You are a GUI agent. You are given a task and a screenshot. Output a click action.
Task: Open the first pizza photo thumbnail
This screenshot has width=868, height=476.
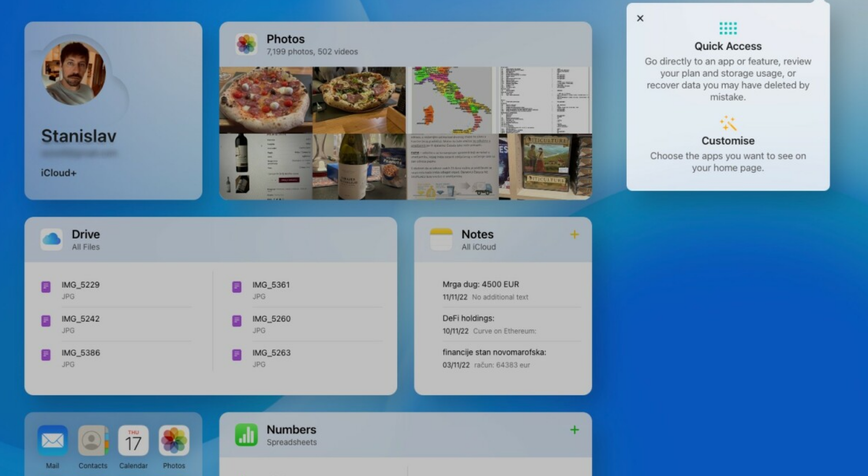click(265, 100)
